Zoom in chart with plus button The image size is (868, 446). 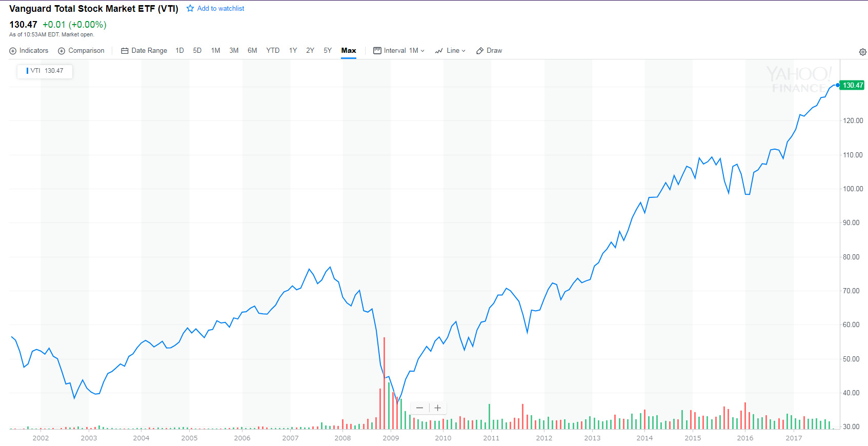tap(438, 408)
